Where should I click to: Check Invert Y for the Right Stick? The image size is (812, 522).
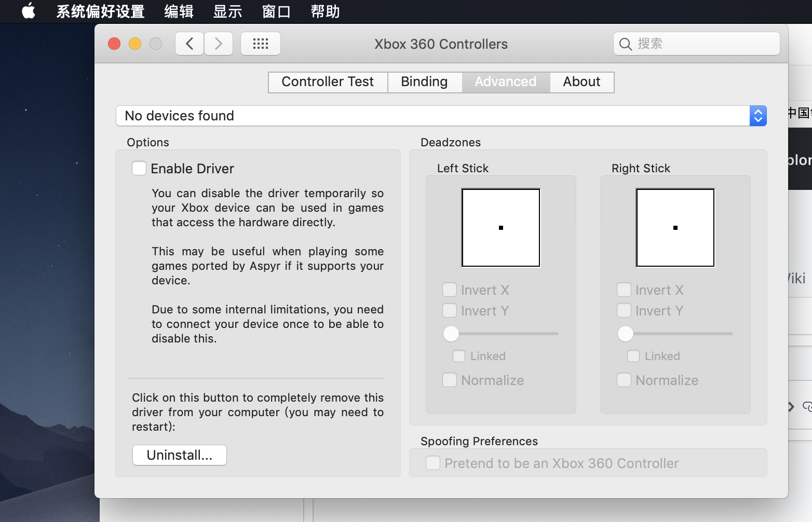pos(624,310)
